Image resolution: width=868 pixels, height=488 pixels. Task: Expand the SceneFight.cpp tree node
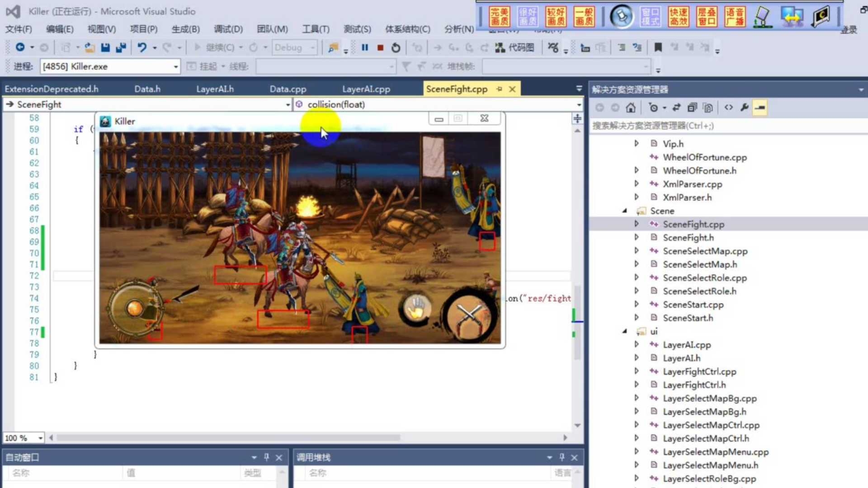pos(637,224)
